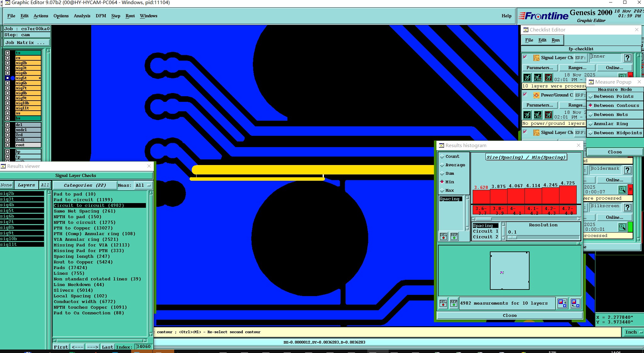Select Pad to circuit category
This screenshot has width=644, height=353.
[83, 200]
